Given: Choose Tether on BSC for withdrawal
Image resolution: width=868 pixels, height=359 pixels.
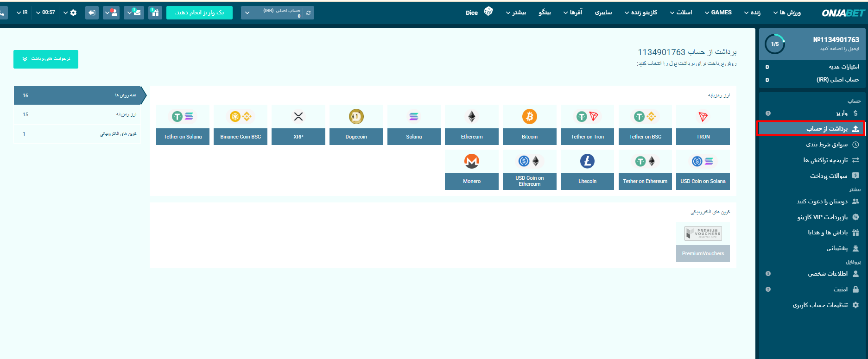Looking at the screenshot, I should tap(645, 125).
